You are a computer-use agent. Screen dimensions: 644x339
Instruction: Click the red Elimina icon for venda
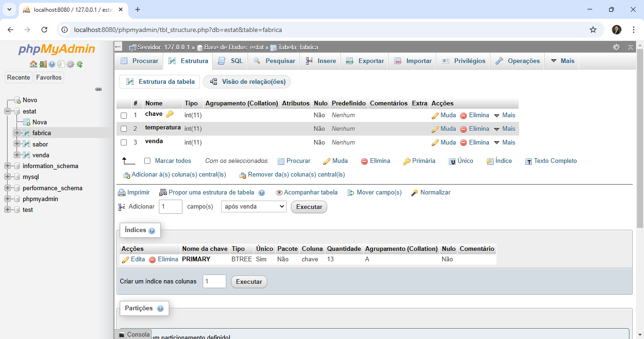tap(463, 143)
